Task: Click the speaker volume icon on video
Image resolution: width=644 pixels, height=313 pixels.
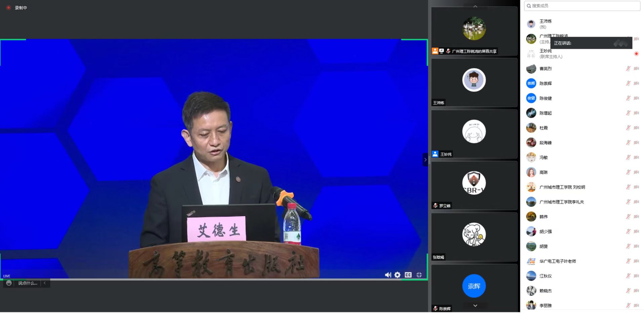Action: (388, 275)
